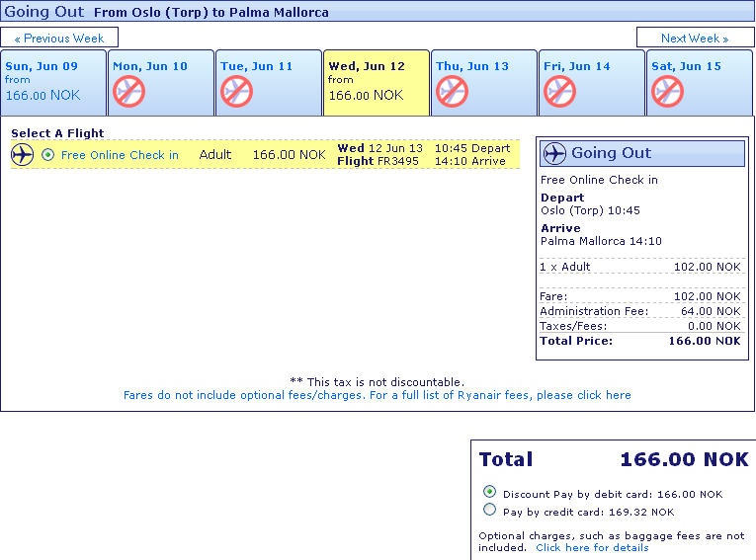
Task: Click the no-flight icon under Sat, Jun 15
Action: coord(668,92)
